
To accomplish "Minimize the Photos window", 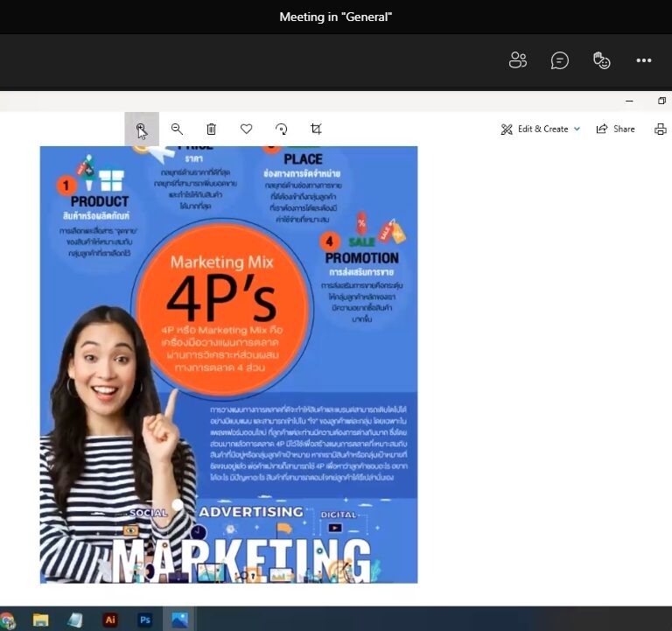I will 629,102.
